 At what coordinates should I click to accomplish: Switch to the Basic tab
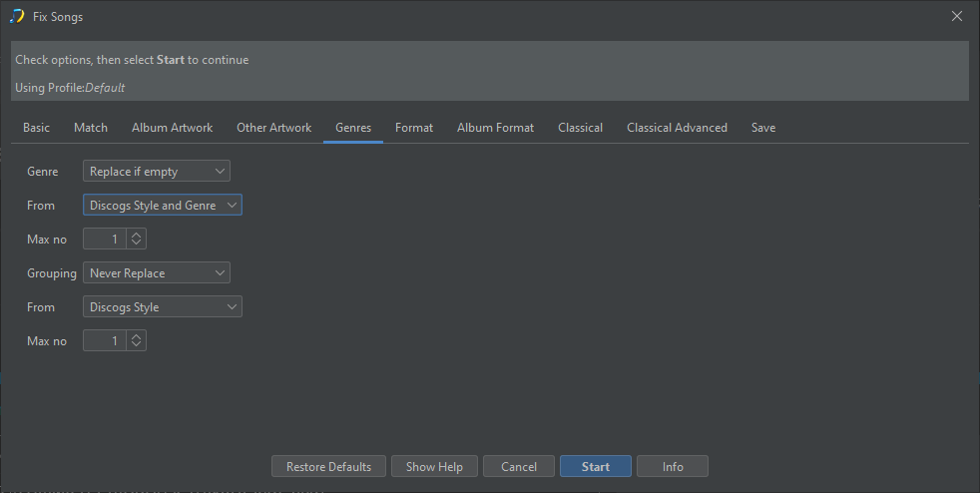tap(37, 128)
